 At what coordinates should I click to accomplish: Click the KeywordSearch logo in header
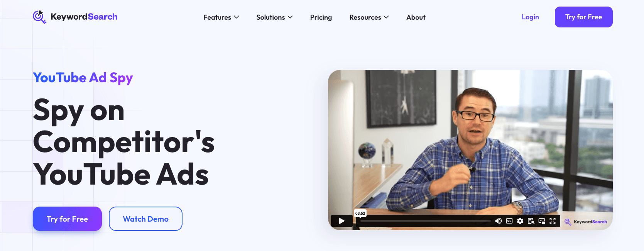[x=75, y=17]
